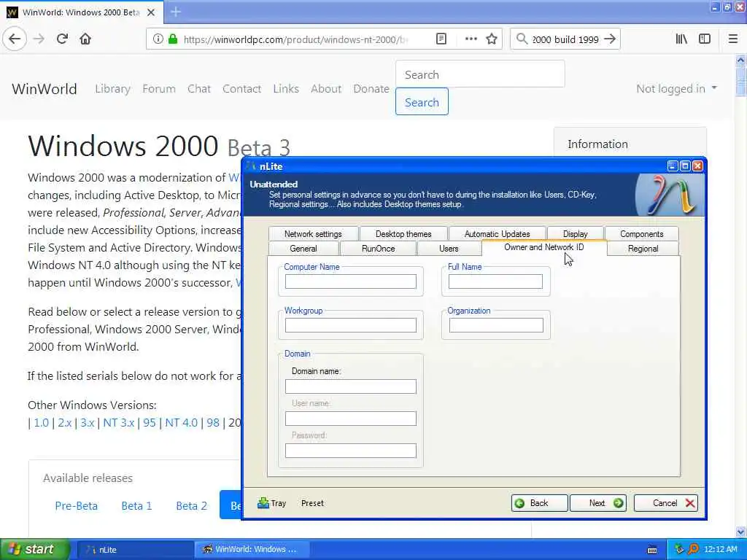Image resolution: width=747 pixels, height=560 pixels.
Task: Click the Firefox address bar URL
Action: point(295,39)
